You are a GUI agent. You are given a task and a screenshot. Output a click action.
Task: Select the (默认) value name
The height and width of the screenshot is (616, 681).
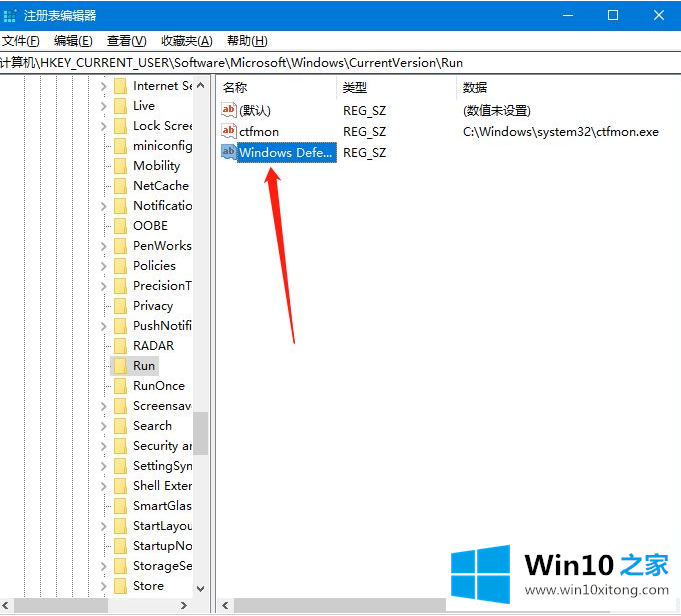[255, 110]
